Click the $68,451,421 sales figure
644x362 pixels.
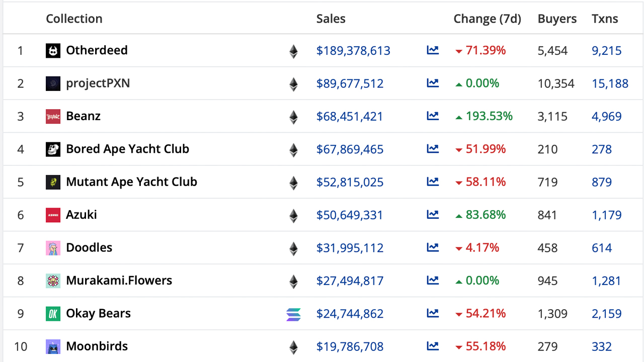350,117
